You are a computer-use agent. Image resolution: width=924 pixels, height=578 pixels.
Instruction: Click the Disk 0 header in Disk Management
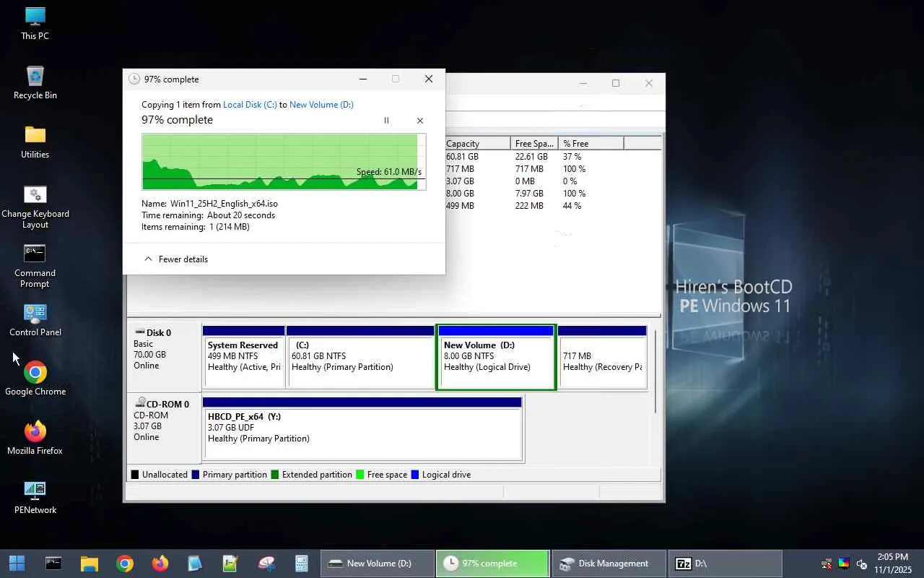[x=165, y=357]
